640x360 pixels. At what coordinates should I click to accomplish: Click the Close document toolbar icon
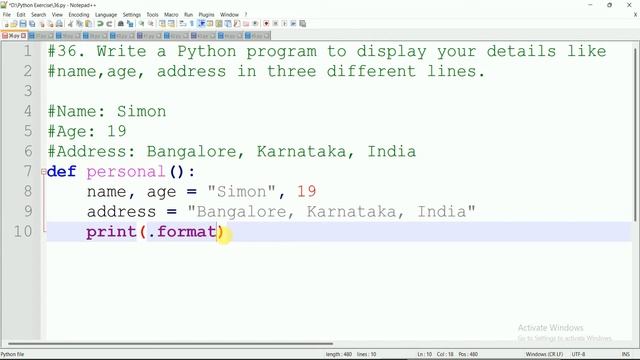coord(42,24)
